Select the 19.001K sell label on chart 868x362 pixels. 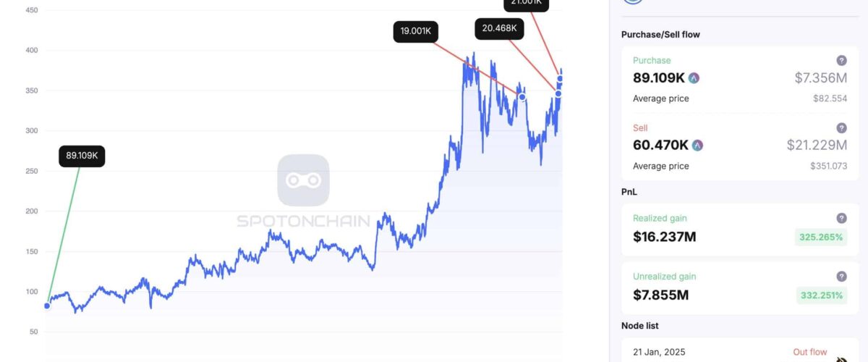(416, 32)
